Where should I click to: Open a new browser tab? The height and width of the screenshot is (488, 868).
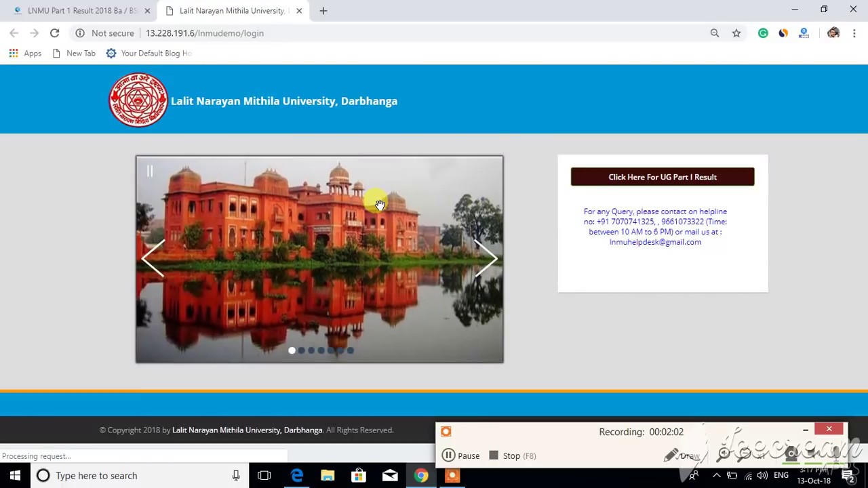[323, 11]
